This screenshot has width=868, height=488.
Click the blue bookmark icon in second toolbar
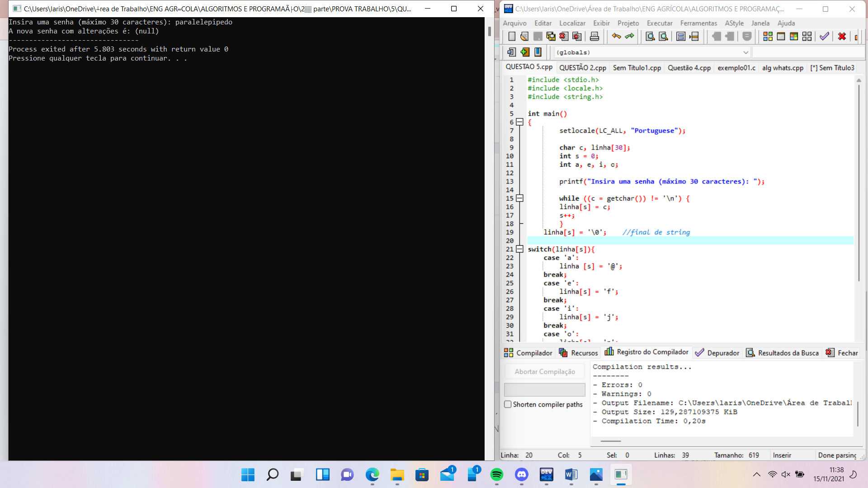(x=538, y=52)
